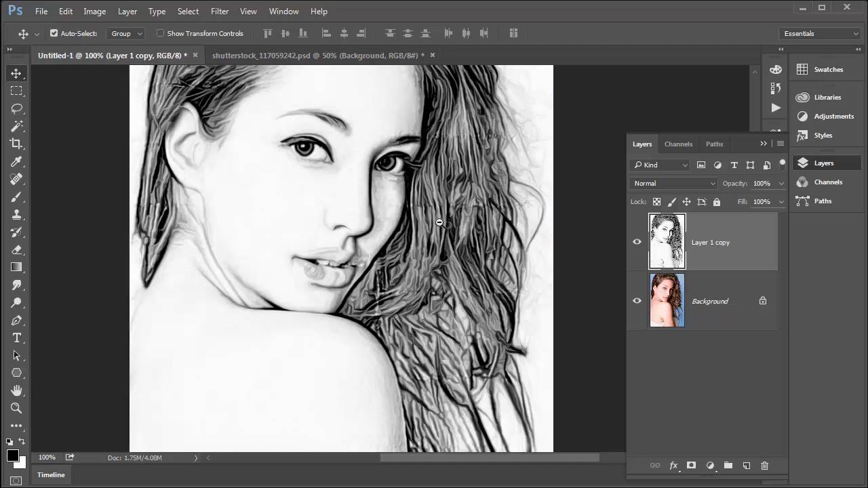Select the Eyedropper tool
Image resolution: width=868 pixels, height=488 pixels.
pos(16,161)
